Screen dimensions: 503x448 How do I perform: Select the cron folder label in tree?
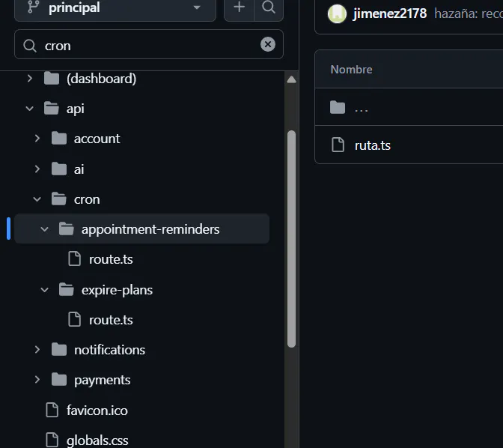click(87, 199)
